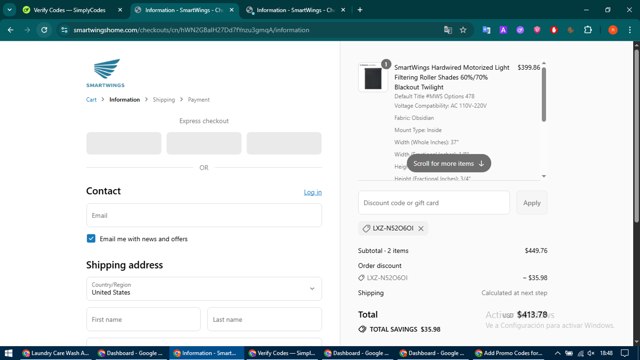Viewport: 640px width, 360px height.
Task: Focus the Discount code or gift card field
Action: point(434,202)
